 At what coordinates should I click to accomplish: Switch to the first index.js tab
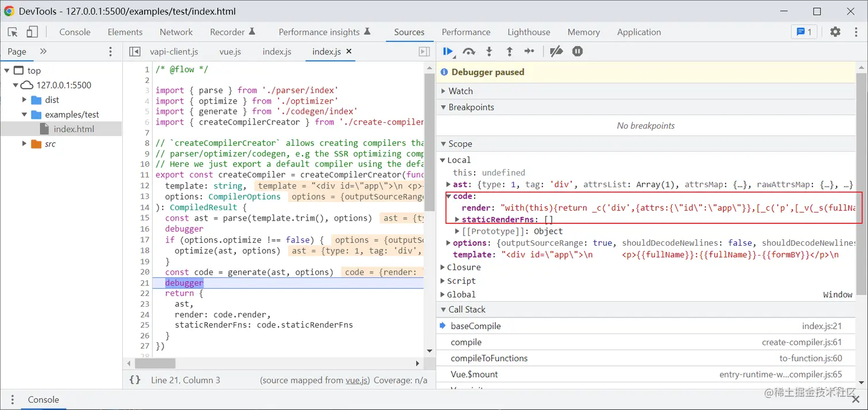coord(277,52)
